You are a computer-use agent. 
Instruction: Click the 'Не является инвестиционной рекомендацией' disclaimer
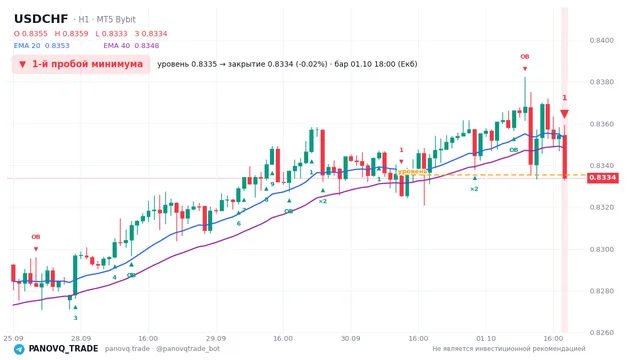[x=509, y=349]
